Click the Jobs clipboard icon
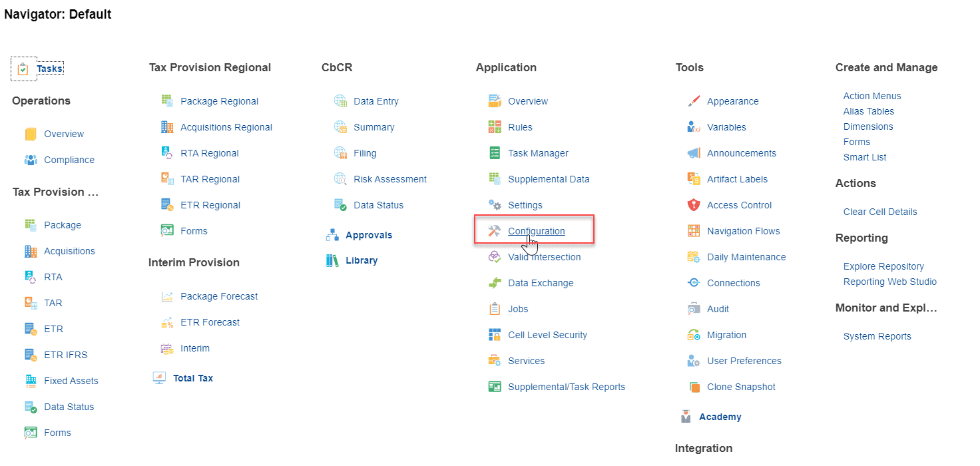Screen dimensions: 980x466 (x=495, y=309)
